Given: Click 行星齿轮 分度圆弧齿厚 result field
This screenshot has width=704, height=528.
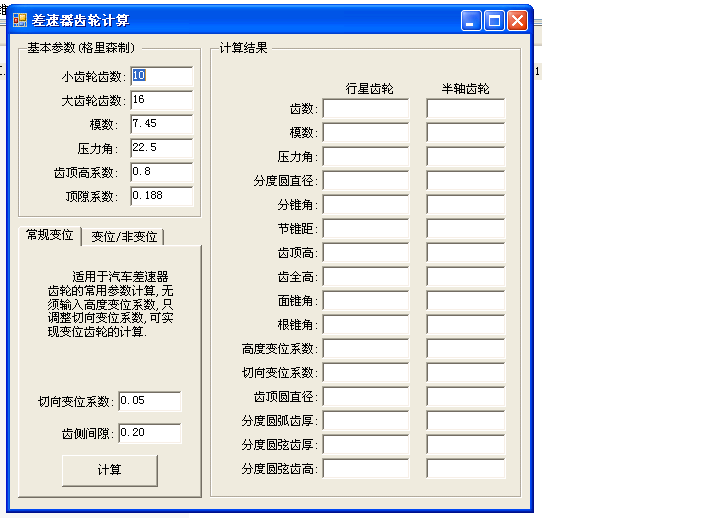Looking at the screenshot, I should 366,421.
